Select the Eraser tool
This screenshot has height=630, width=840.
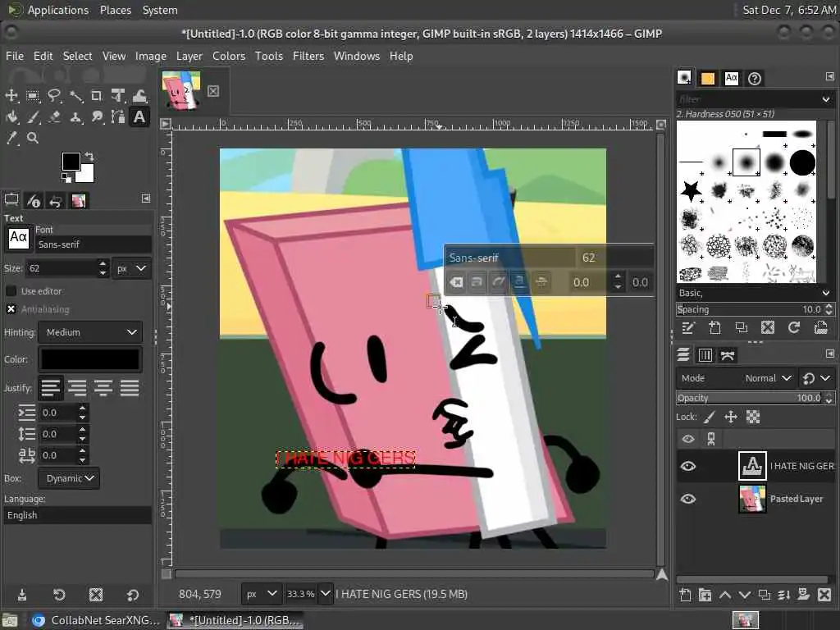click(x=54, y=116)
